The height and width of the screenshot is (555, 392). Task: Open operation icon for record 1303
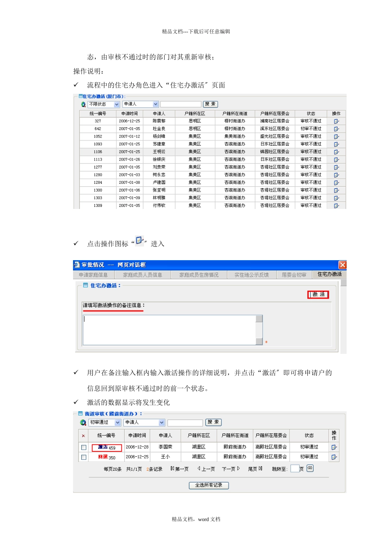pos(336,198)
